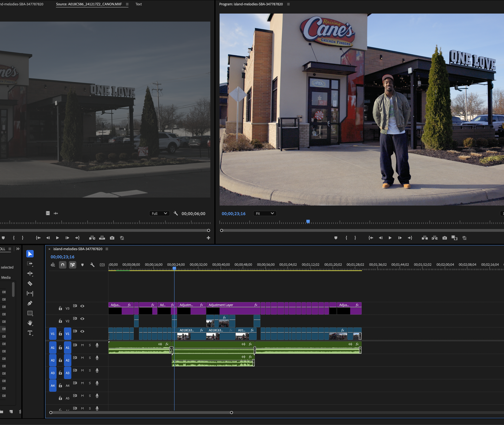This screenshot has width=504, height=425.
Task: Open timeline display settings wrench
Action: click(x=92, y=265)
